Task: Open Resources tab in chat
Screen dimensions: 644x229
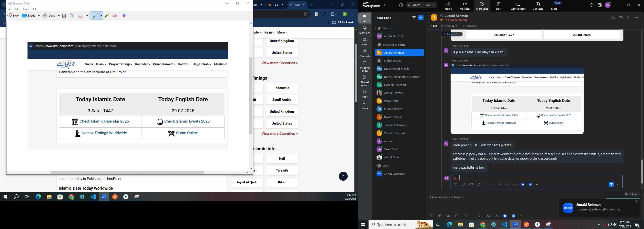Action: [x=449, y=26]
